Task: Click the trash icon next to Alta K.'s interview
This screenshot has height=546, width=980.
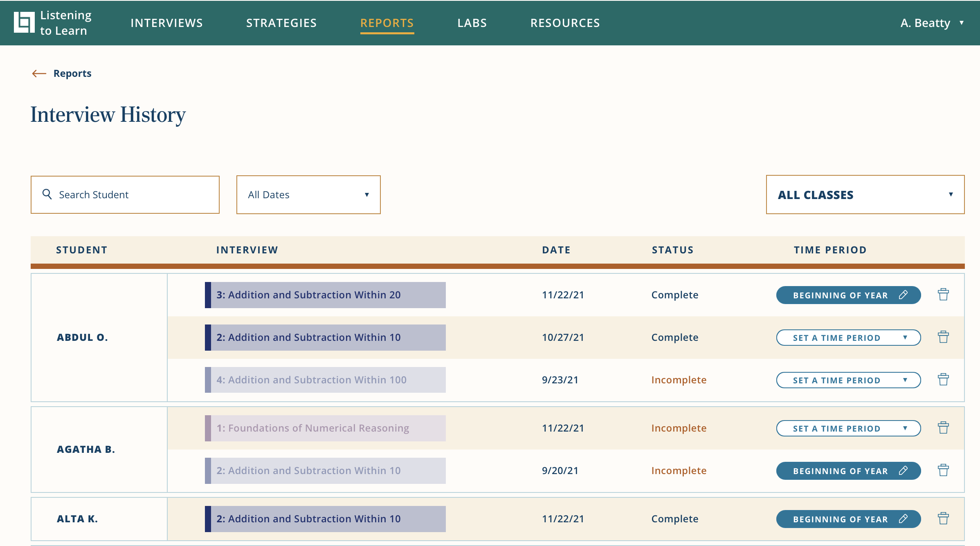Action: (x=944, y=518)
